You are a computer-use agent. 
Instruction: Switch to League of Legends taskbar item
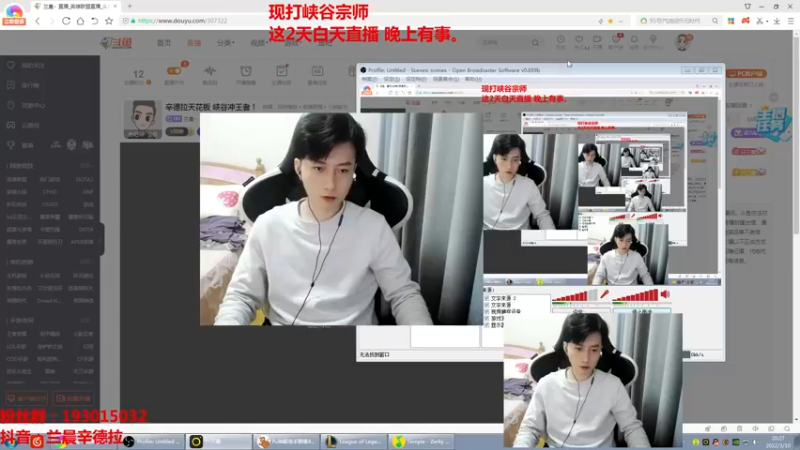(x=354, y=442)
